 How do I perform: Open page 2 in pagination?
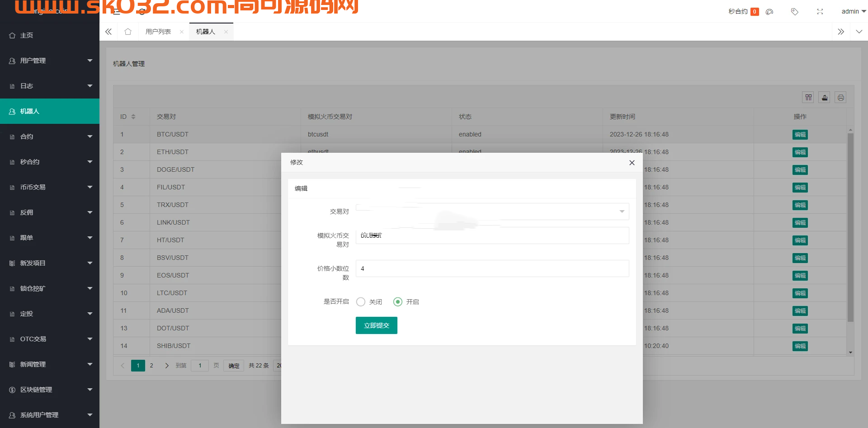pyautogui.click(x=151, y=366)
